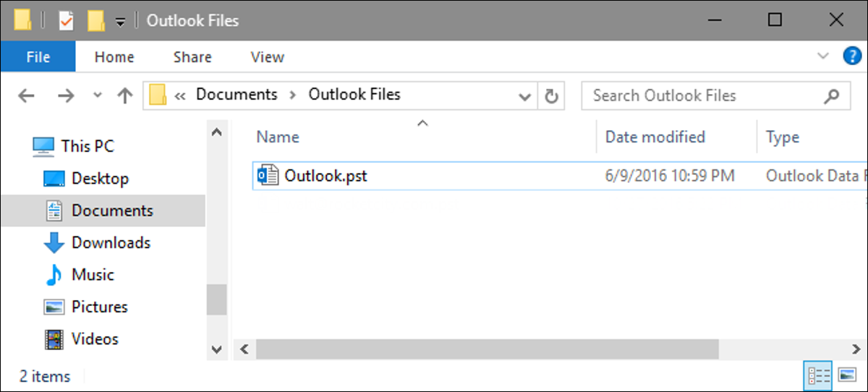Viewport: 868px width, 392px height.
Task: Open the Customize Quick Access Toolbar dropdown
Action: (x=120, y=22)
